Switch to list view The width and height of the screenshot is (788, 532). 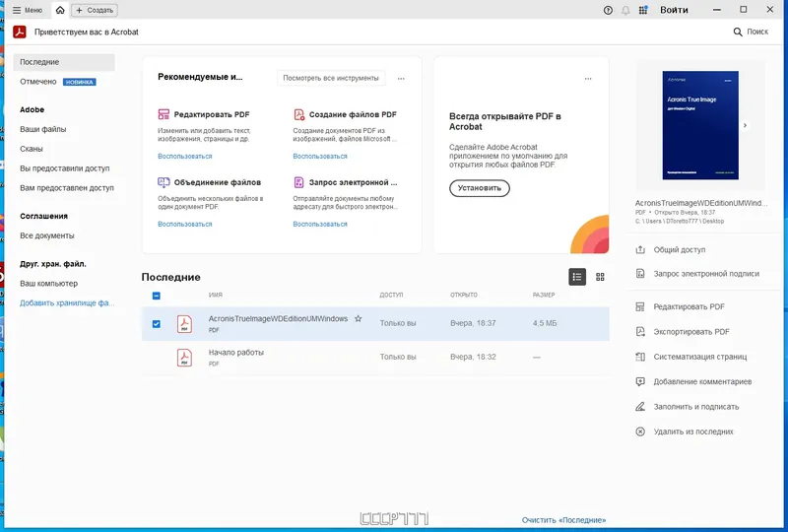pyautogui.click(x=577, y=277)
